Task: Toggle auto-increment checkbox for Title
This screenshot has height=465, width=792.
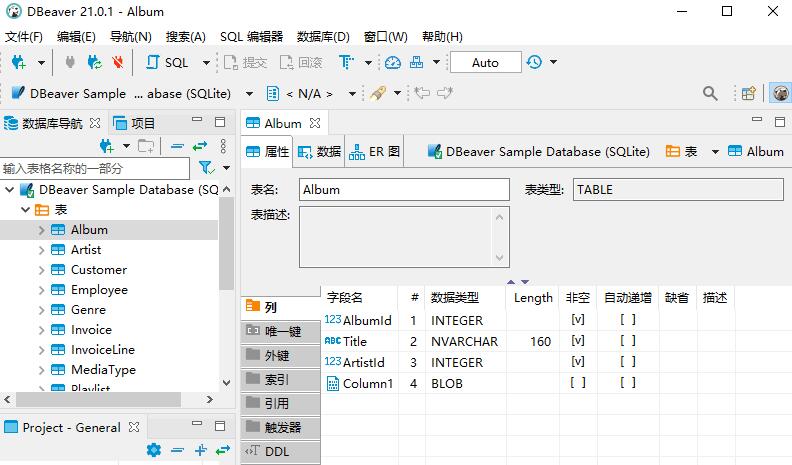Action: tap(628, 341)
